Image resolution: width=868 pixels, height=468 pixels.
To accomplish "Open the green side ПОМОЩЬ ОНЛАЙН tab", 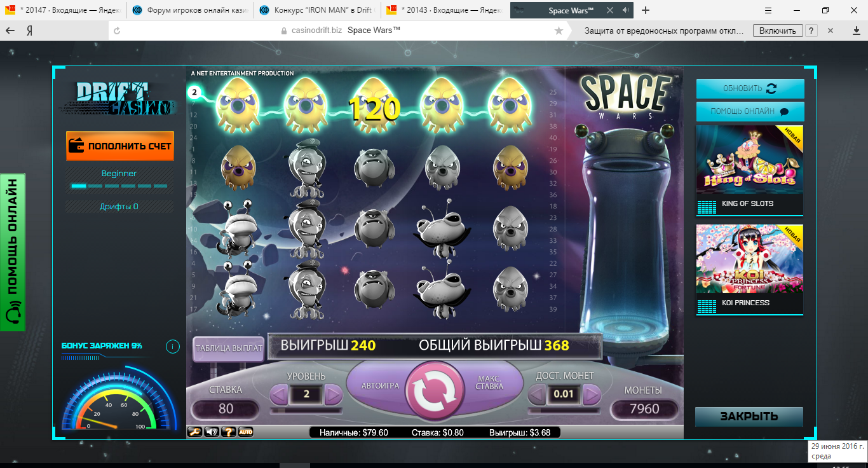I will click(12, 252).
